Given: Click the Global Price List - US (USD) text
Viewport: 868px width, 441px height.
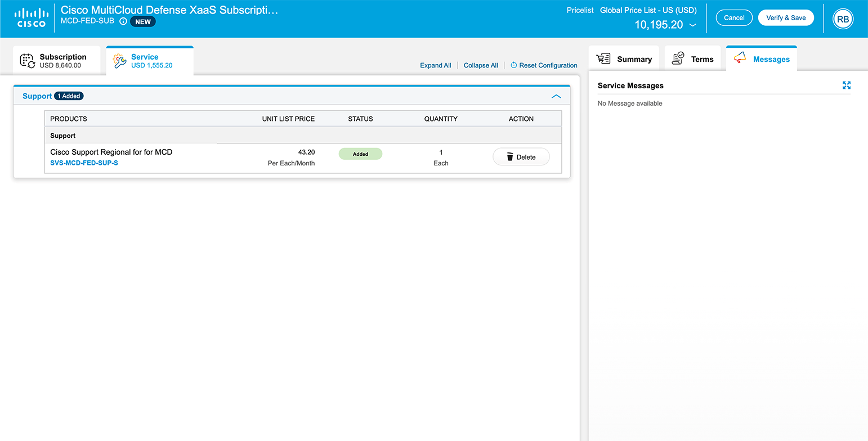Looking at the screenshot, I should tap(648, 10).
